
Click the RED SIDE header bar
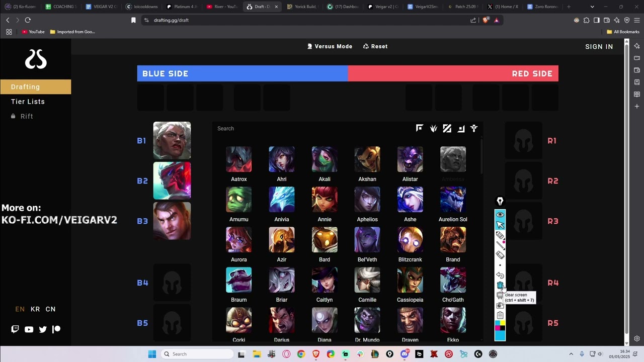(x=453, y=73)
